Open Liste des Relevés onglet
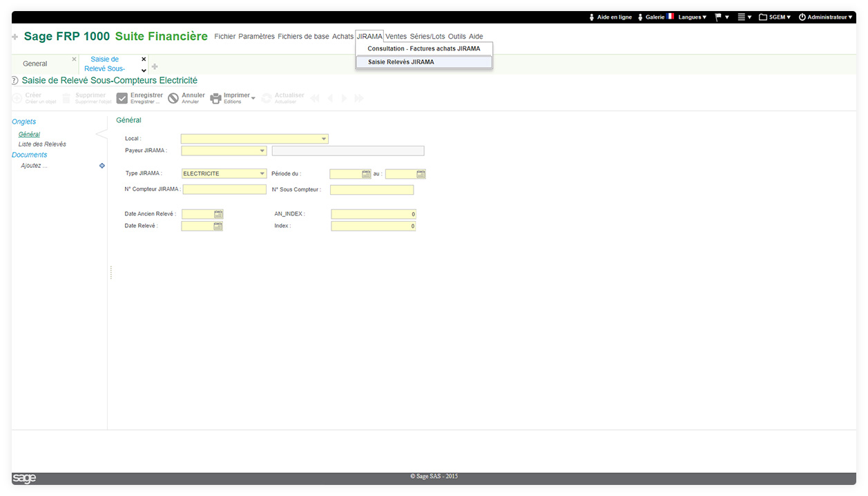Image resolution: width=868 pixels, height=496 pixels. pos(42,144)
